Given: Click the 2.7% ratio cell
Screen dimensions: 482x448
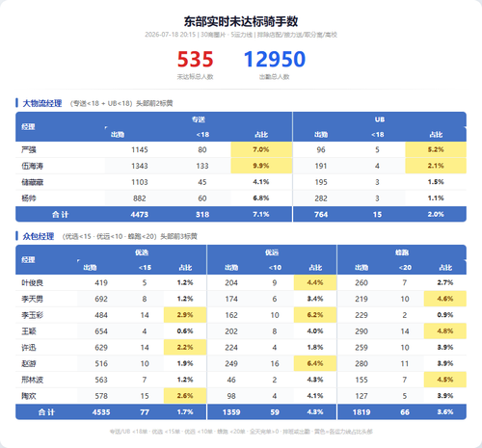Looking at the screenshot, I should click(x=445, y=282).
